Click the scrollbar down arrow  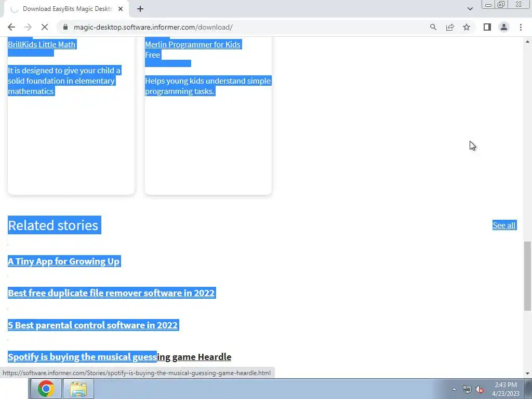(x=527, y=374)
